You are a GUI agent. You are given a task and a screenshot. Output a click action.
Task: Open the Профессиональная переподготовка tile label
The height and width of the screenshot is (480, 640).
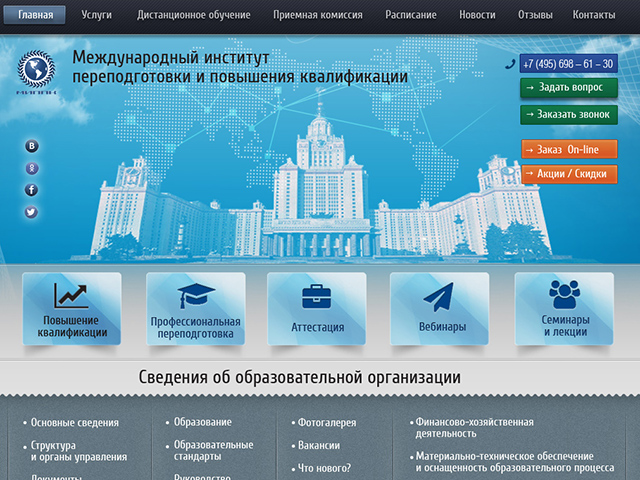pyautogui.click(x=196, y=327)
